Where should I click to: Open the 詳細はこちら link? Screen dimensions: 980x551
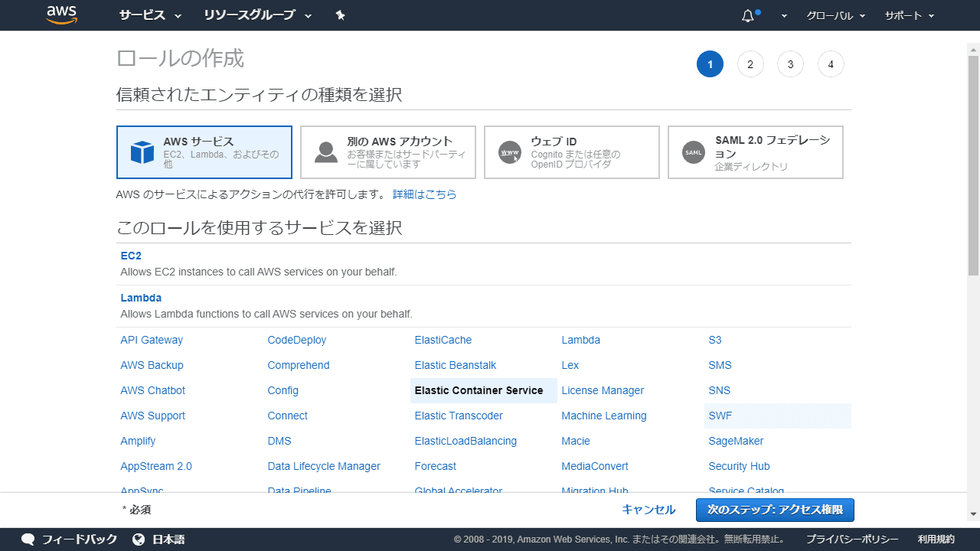[x=425, y=194]
